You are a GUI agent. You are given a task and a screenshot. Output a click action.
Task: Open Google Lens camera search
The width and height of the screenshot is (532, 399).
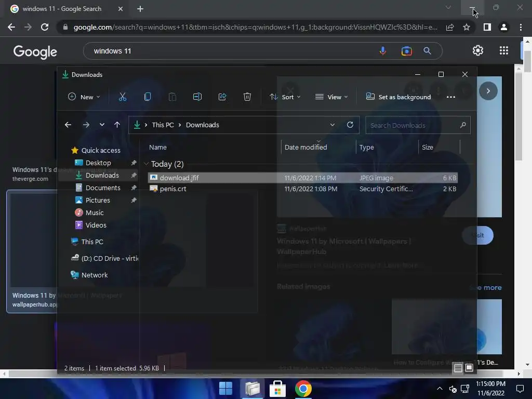[406, 51]
